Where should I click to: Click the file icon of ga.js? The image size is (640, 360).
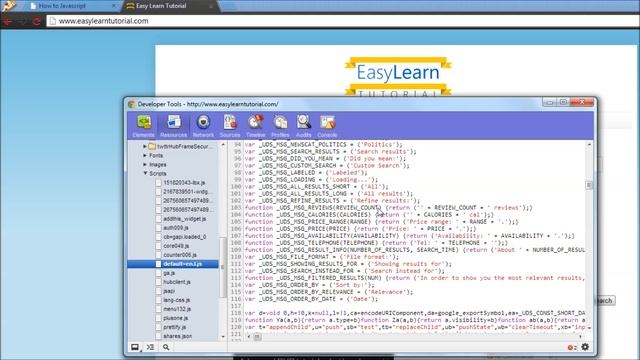158,273
